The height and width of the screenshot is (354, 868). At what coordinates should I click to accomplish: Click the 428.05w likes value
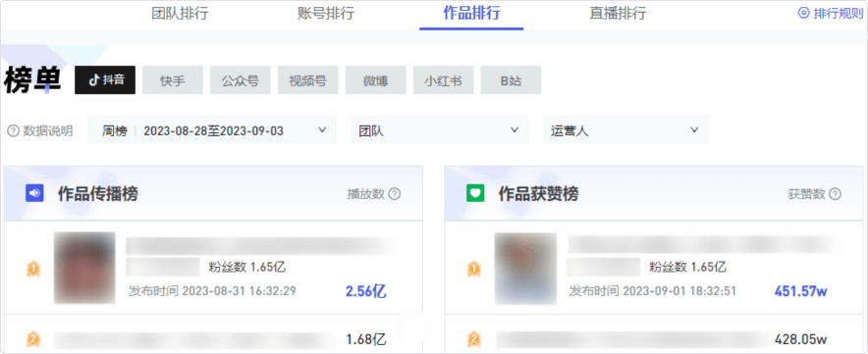pos(800,339)
